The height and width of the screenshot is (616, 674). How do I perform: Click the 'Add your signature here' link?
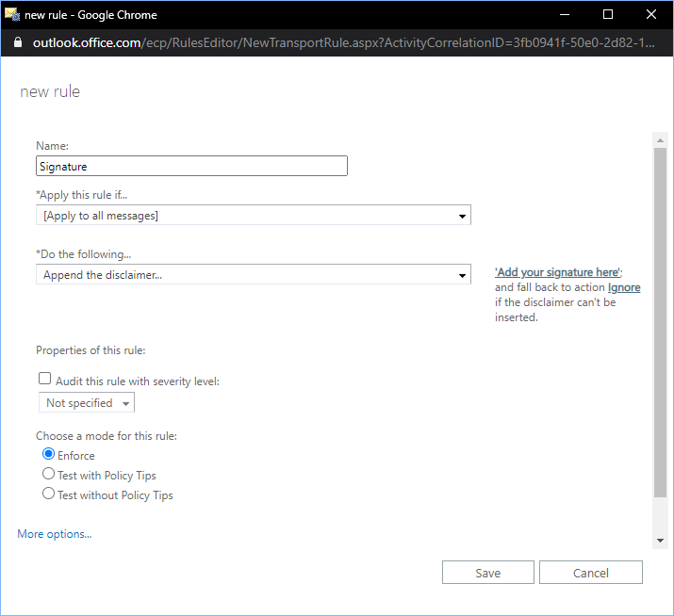(557, 272)
